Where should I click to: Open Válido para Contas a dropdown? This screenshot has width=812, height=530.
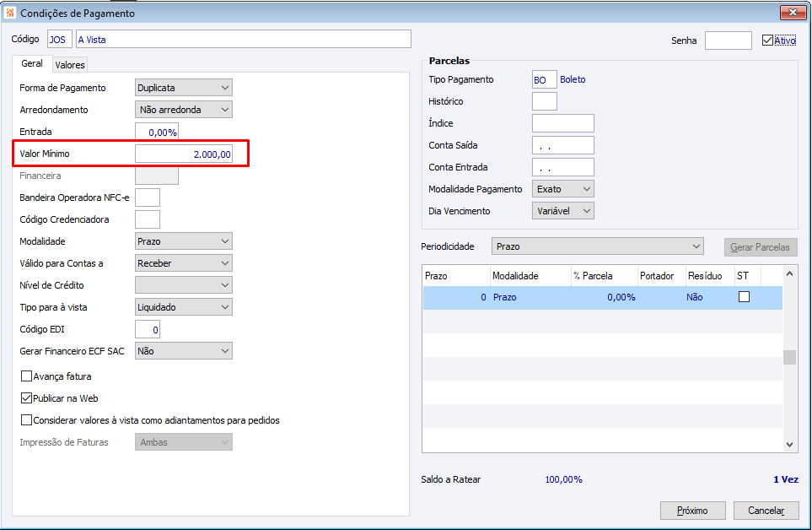point(183,263)
